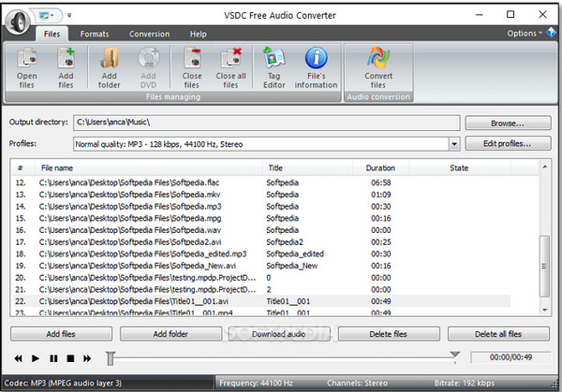Select row 13 Softpedia.mkv

(x=261, y=195)
